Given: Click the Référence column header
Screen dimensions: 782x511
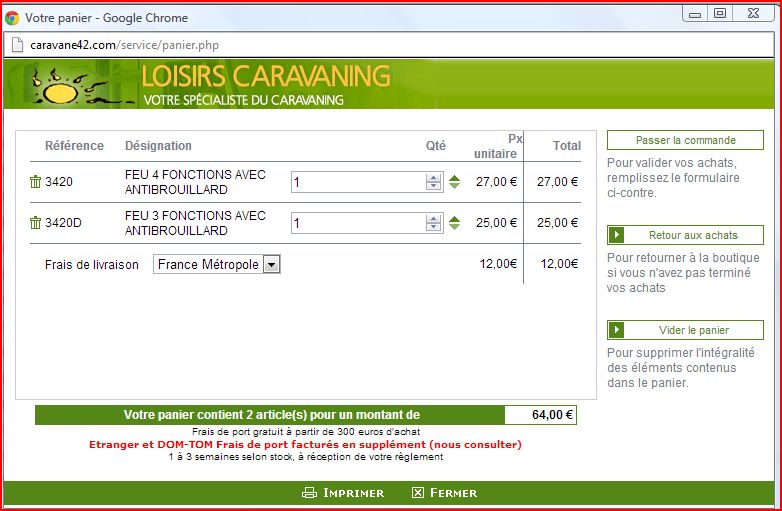Looking at the screenshot, I should coord(74,146).
